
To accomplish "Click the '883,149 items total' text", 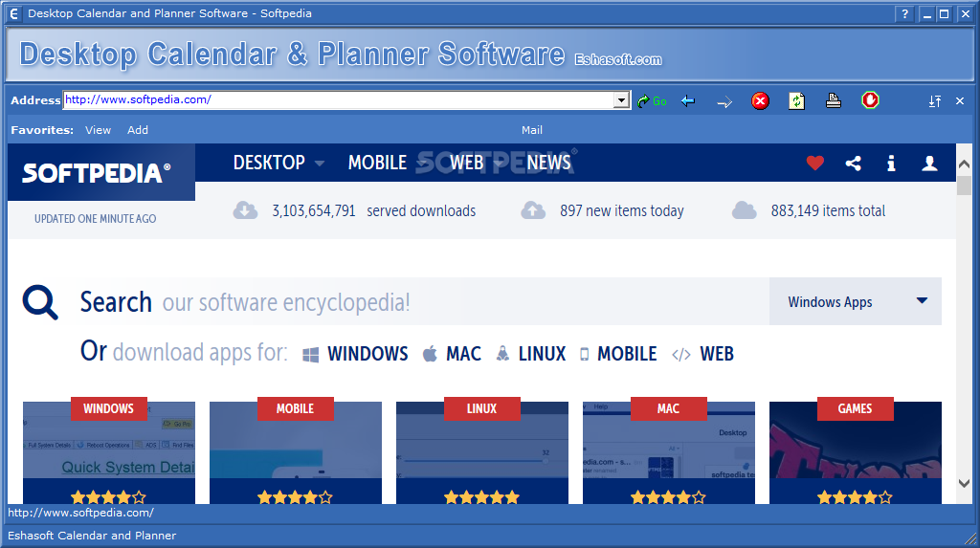I will coord(828,210).
